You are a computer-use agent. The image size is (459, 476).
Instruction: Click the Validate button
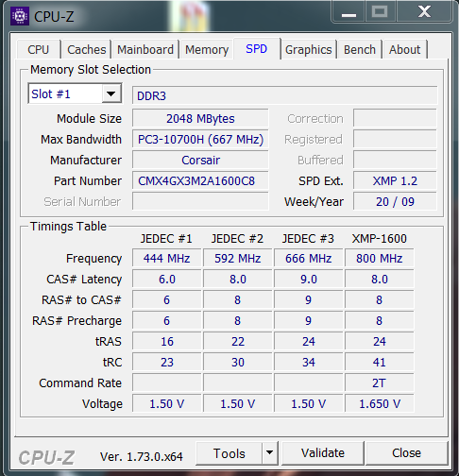[323, 453]
